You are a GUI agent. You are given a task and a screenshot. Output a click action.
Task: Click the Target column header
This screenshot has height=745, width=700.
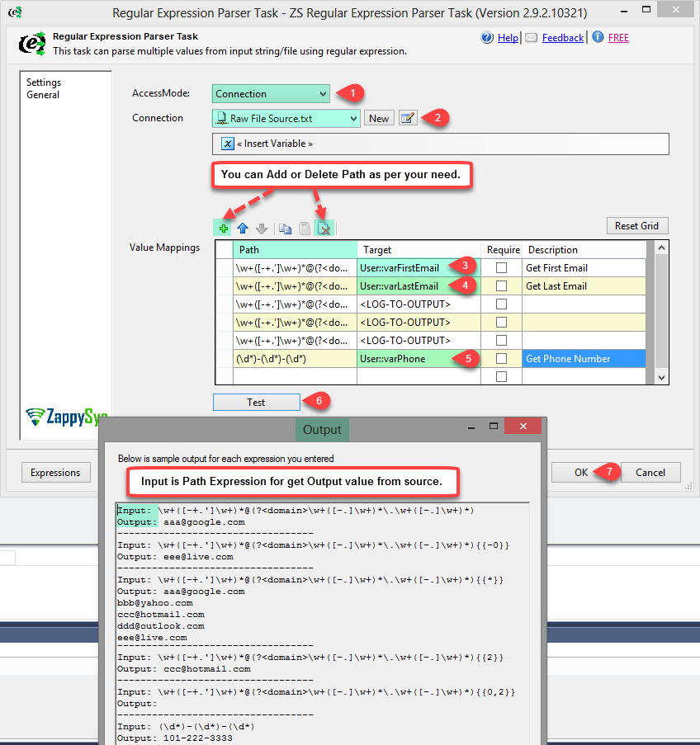tap(419, 249)
